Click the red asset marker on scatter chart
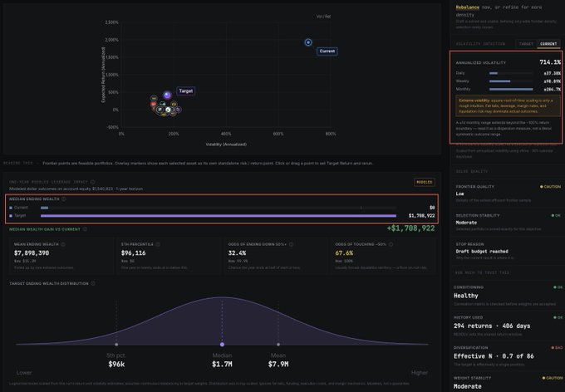The width and height of the screenshot is (565, 392). tap(154, 104)
